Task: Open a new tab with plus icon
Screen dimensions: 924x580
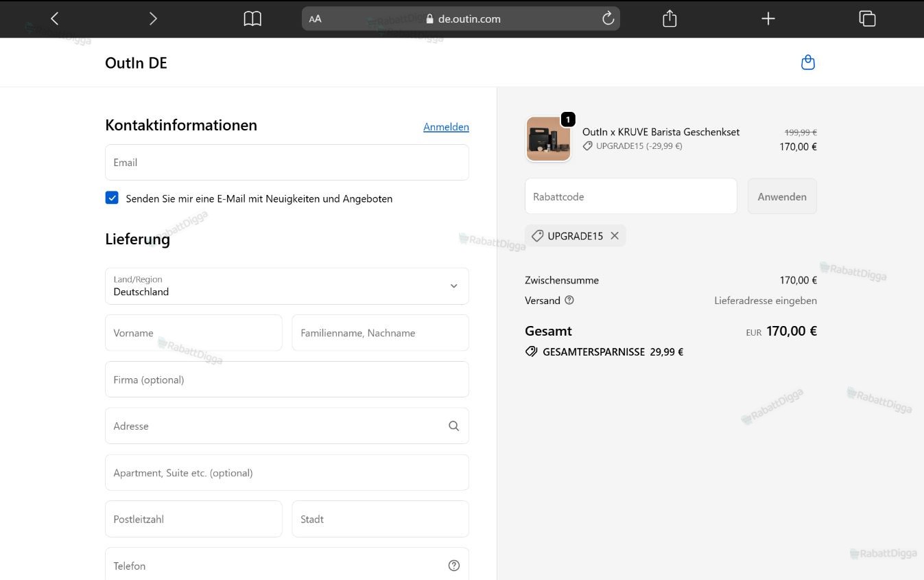Action: 768,19
